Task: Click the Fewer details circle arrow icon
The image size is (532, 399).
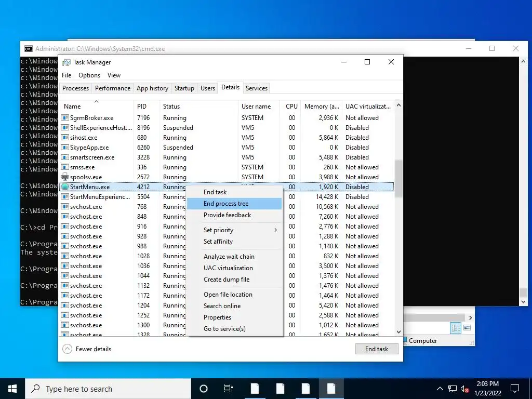Action: point(68,349)
